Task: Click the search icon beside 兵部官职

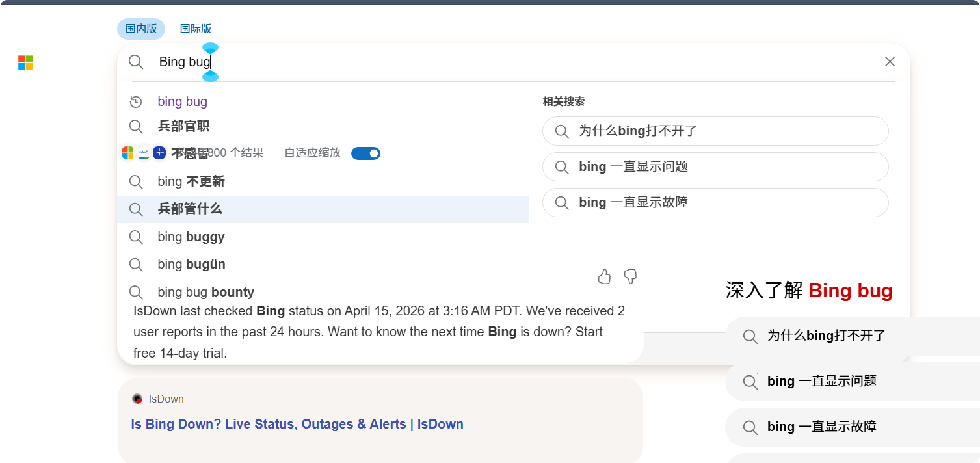Action: point(136,126)
